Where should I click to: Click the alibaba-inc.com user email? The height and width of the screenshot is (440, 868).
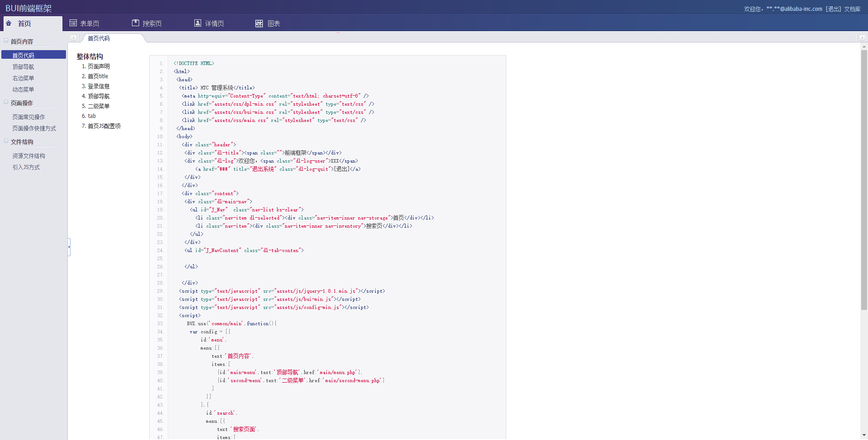pos(794,9)
